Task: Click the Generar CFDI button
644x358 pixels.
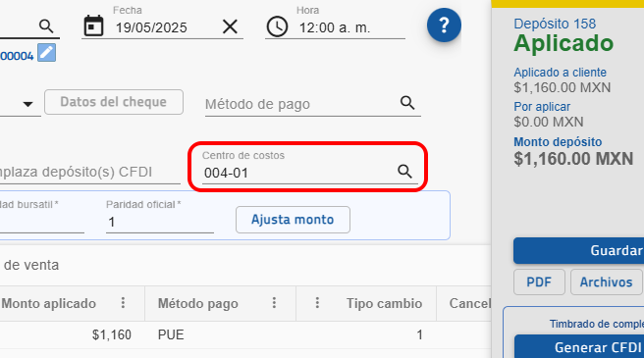Action: coord(579,347)
